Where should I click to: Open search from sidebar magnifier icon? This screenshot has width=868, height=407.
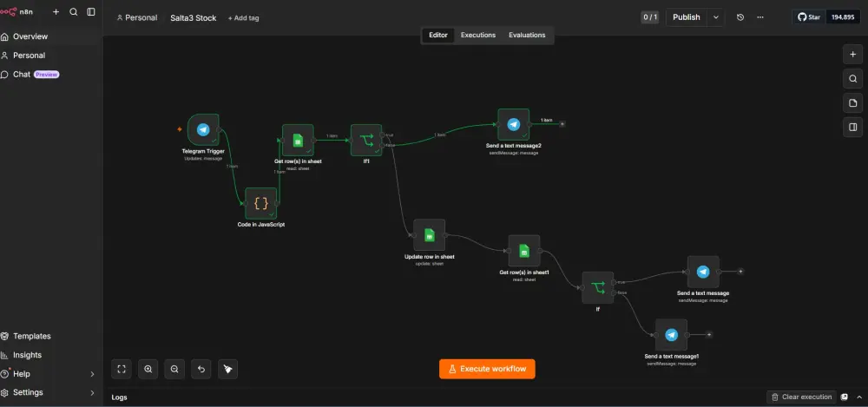tap(74, 11)
